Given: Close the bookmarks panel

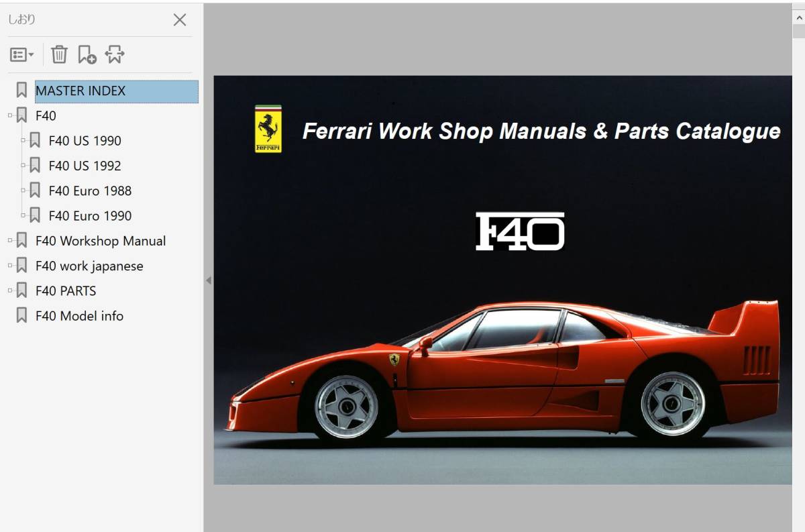Looking at the screenshot, I should 180,20.
